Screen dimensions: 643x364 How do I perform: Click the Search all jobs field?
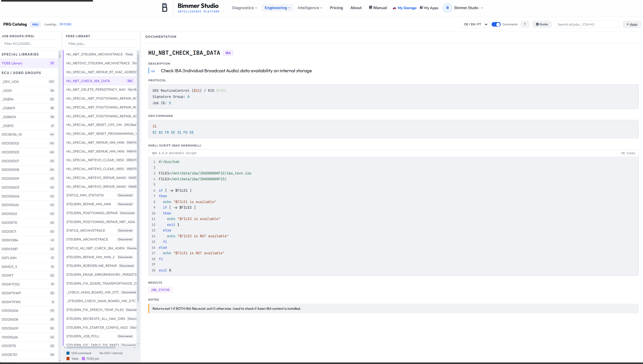pos(587,24)
